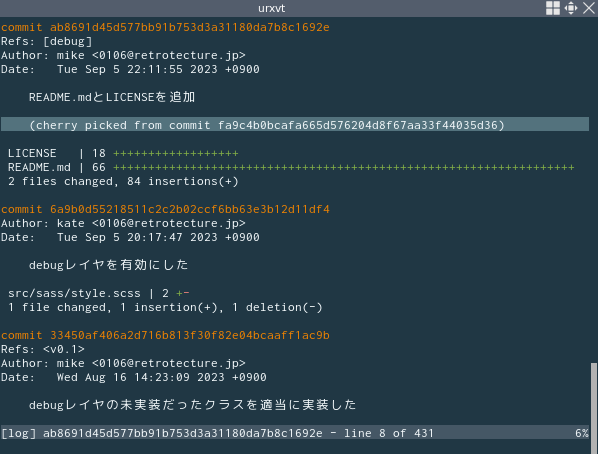Click the highlighted cherry picked from commit line

click(295, 125)
